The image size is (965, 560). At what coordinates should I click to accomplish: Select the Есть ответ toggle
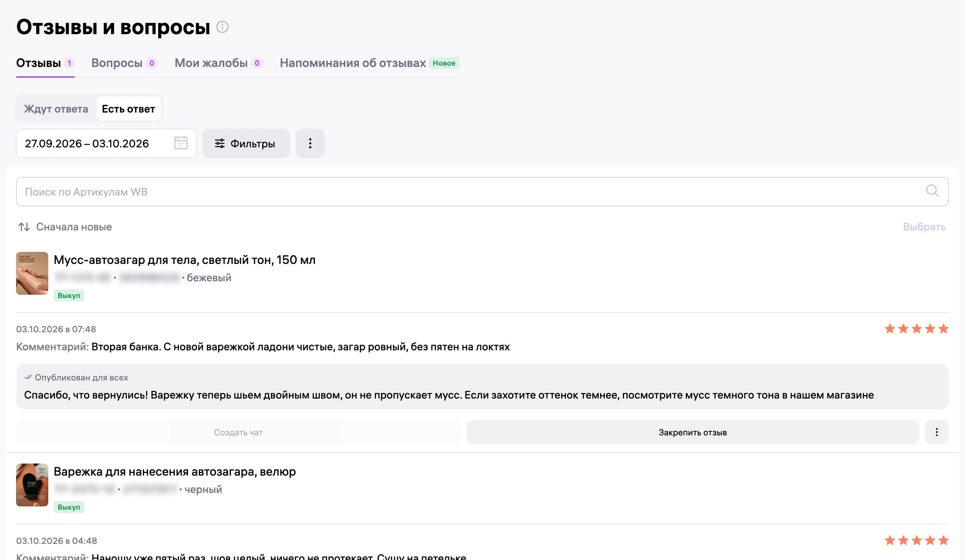[x=128, y=109]
